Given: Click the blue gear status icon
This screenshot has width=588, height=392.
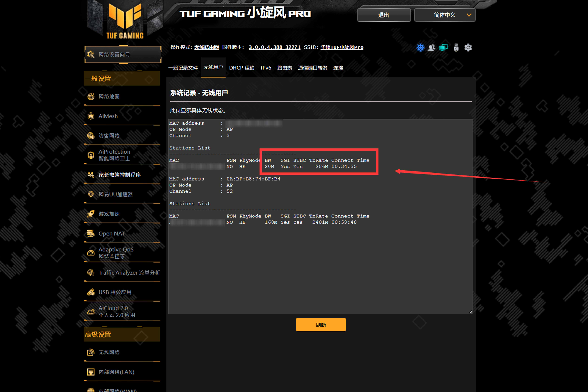Looking at the screenshot, I should point(420,47).
